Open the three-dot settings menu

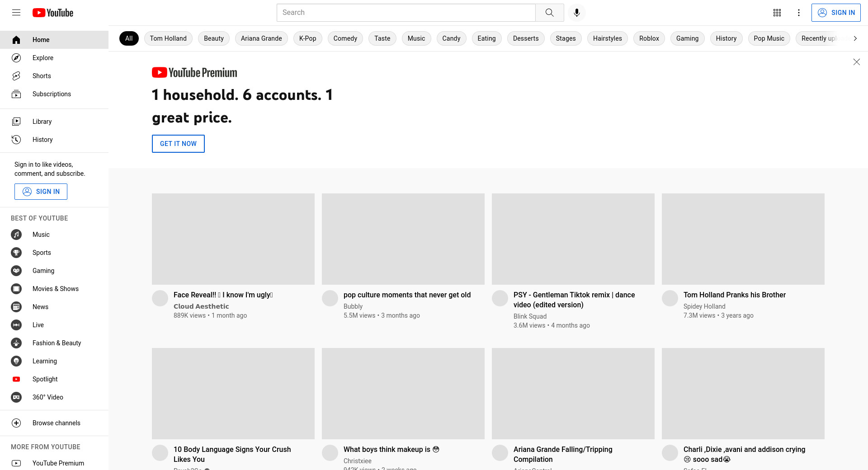click(x=799, y=13)
